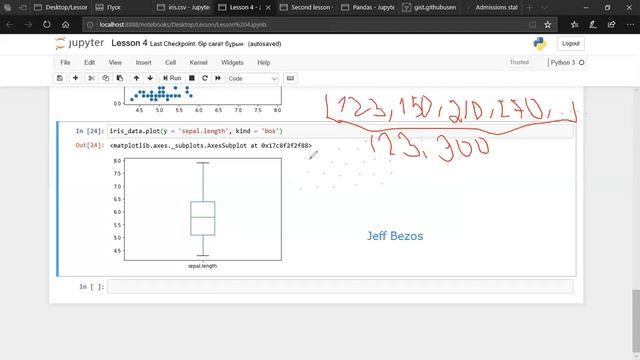Move selected cell up arrow
This screenshot has height=360, width=640.
coord(136,78)
